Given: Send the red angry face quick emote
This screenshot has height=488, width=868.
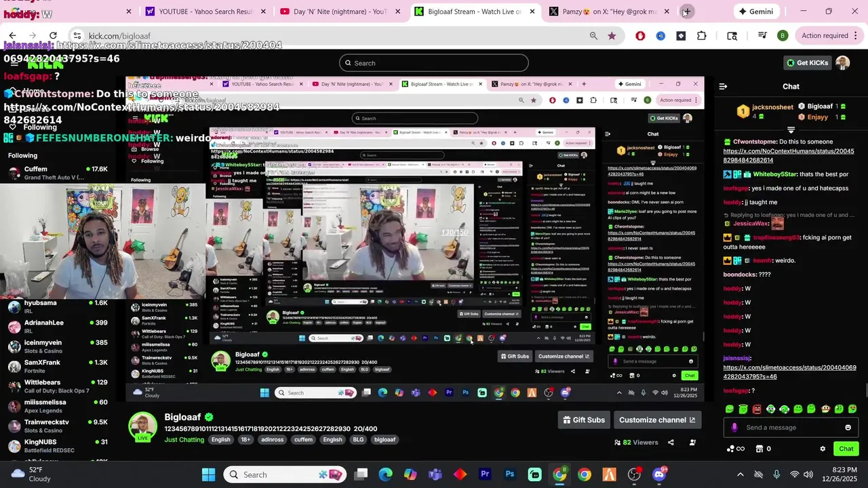Looking at the screenshot, I should tap(757, 409).
